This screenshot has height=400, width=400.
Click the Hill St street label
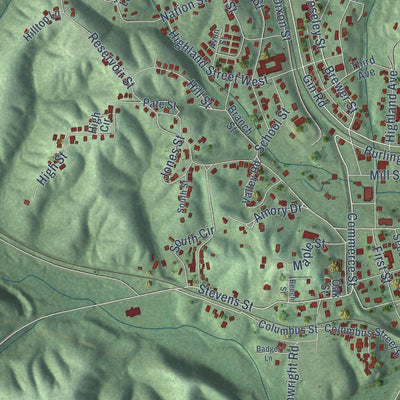click(x=200, y=94)
